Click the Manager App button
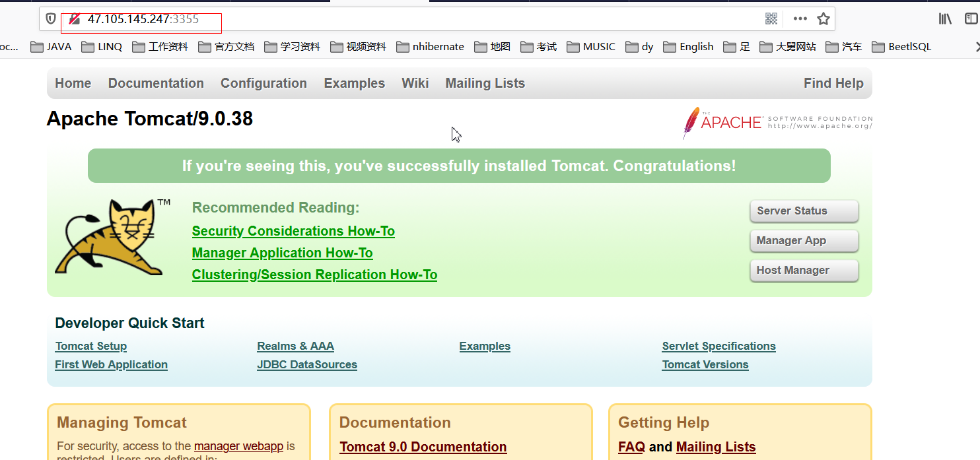Screen dimensions: 980x460 pyautogui.click(x=804, y=241)
